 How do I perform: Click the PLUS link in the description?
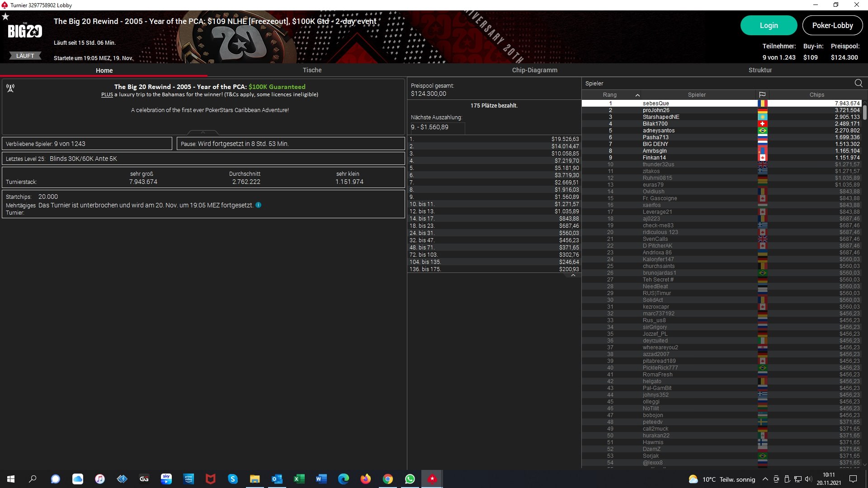coord(107,95)
